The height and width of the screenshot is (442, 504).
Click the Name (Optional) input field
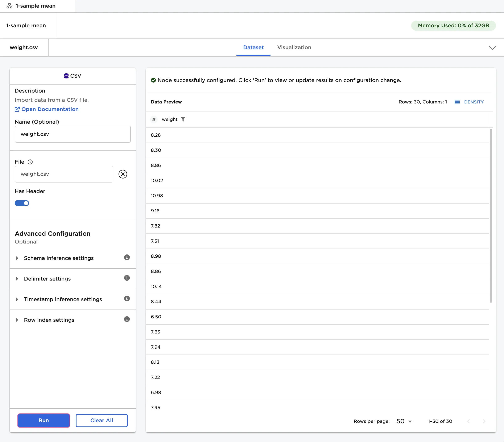pyautogui.click(x=73, y=134)
